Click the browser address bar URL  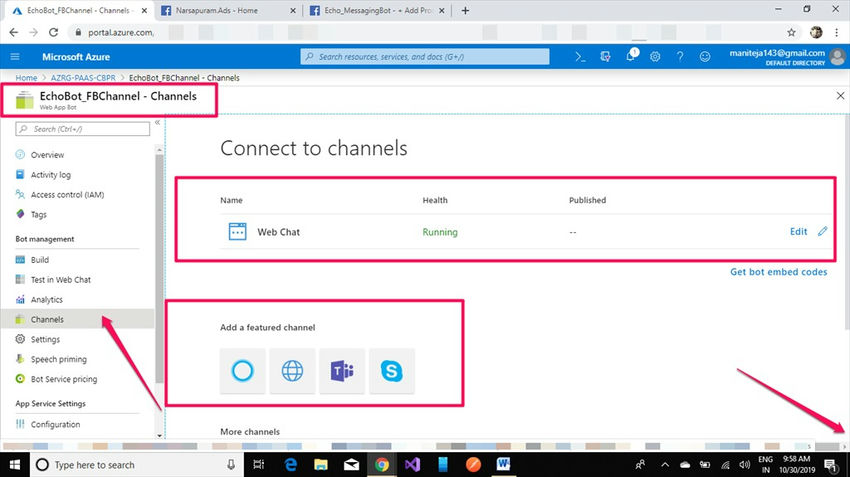(x=121, y=33)
